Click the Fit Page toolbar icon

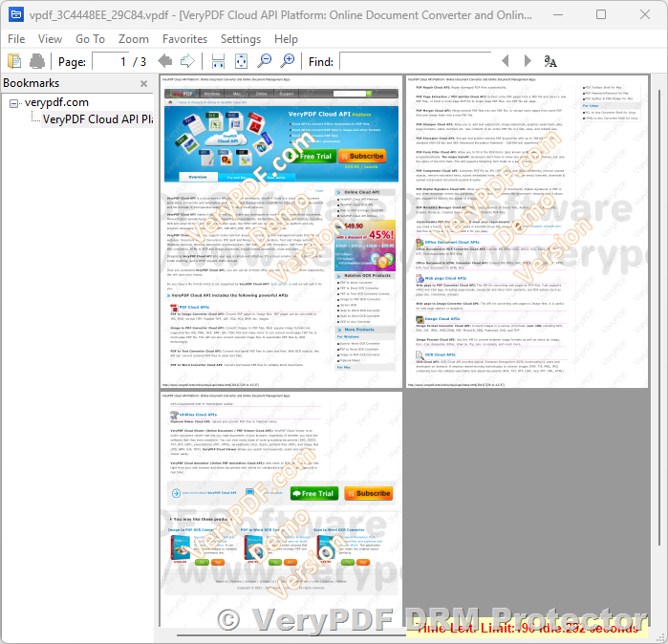(x=242, y=61)
